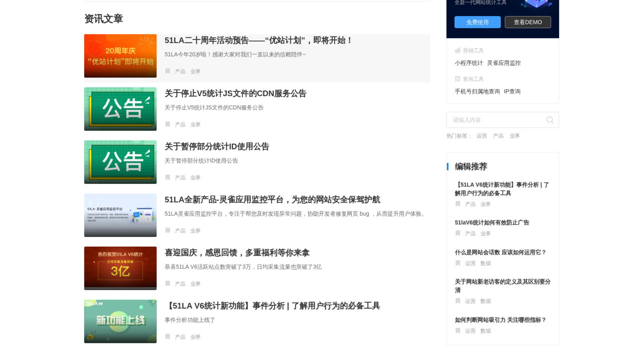The width and height of the screenshot is (644, 352).
Task: Click 数据 tag under 网站会话数 item
Action: [485, 263]
